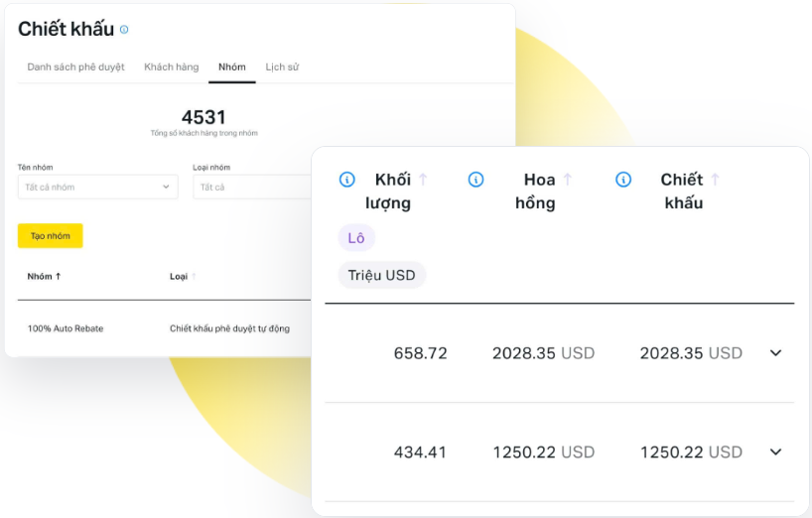Click the info icon beside the Chiết khấu title
The height and width of the screenshot is (518, 812).
coord(124,30)
